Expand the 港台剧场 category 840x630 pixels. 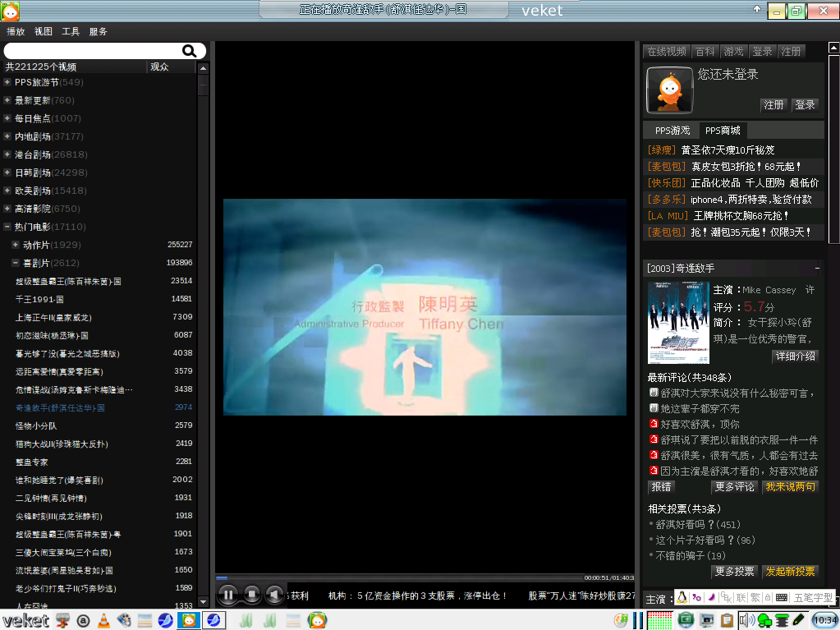tap(7, 154)
